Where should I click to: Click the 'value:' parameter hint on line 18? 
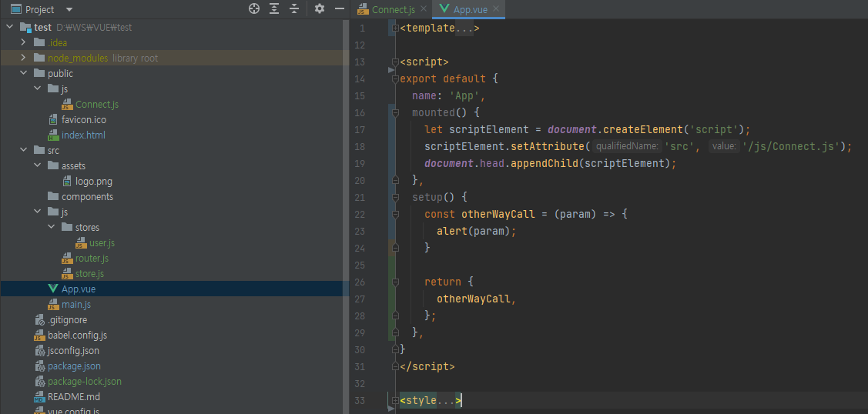[724, 146]
